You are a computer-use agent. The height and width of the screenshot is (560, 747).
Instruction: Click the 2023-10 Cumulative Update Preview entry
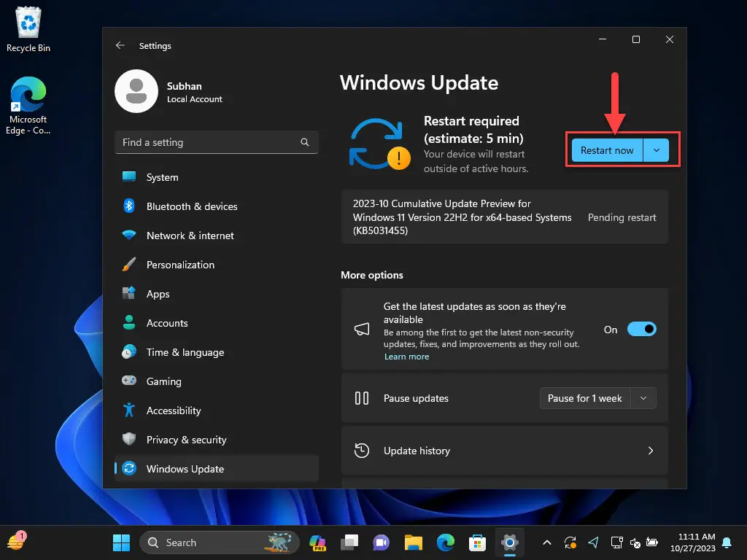click(505, 217)
